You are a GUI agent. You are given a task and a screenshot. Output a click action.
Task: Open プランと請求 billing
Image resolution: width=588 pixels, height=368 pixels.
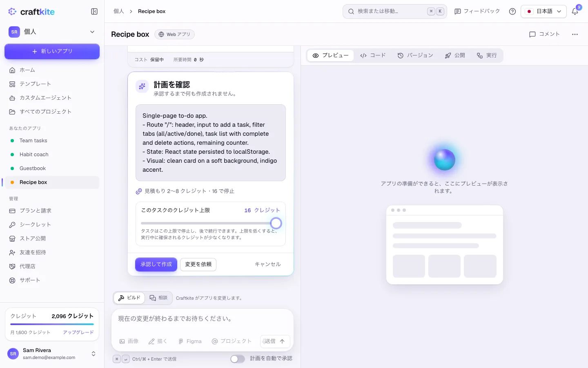tap(52, 211)
